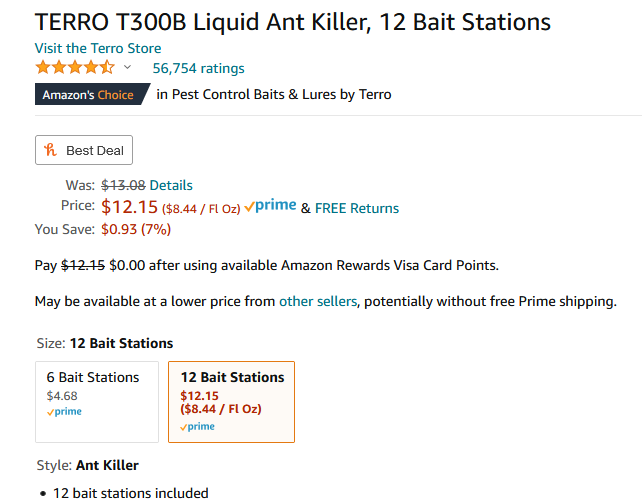642x499 pixels.
Task: Select the 6 Bait Stations size option
Action: 97,402
